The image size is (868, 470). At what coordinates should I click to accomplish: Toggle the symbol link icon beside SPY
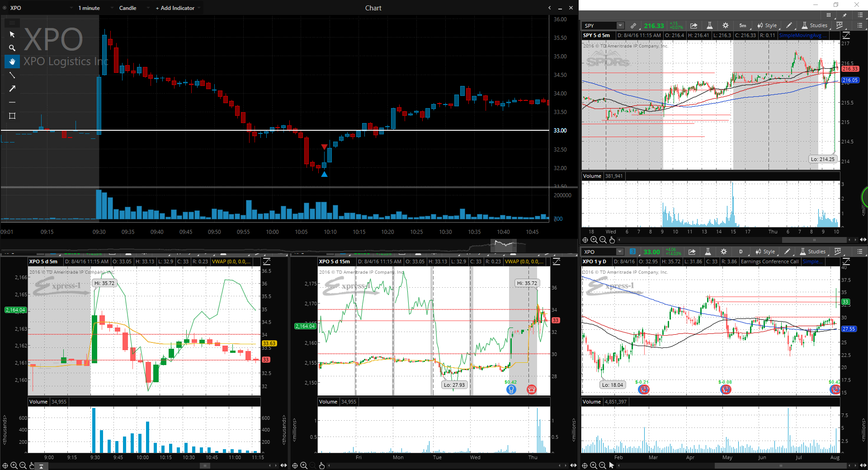pos(633,26)
